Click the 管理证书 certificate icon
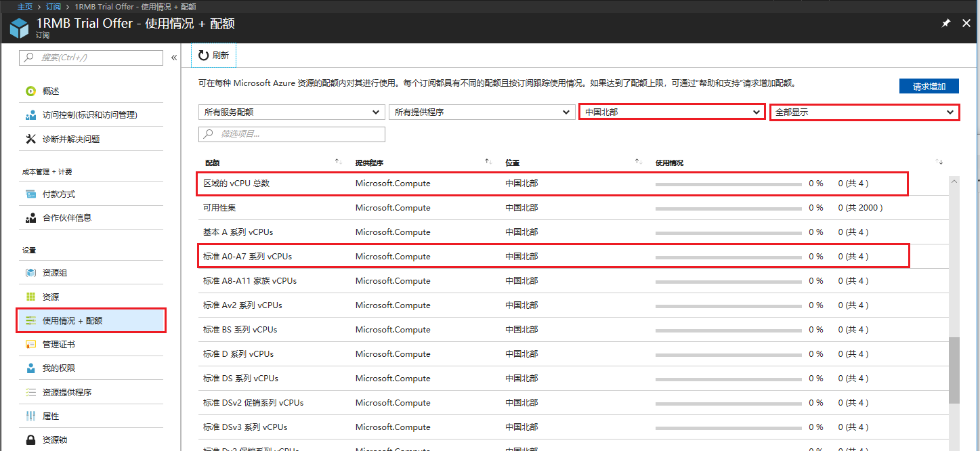This screenshot has width=980, height=451. pos(30,345)
